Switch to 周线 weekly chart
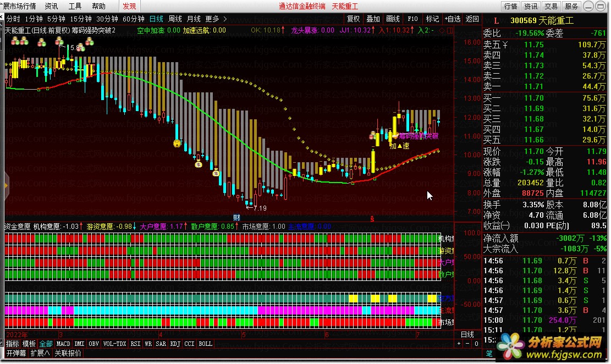This screenshot has height=364, width=611. coord(175,19)
